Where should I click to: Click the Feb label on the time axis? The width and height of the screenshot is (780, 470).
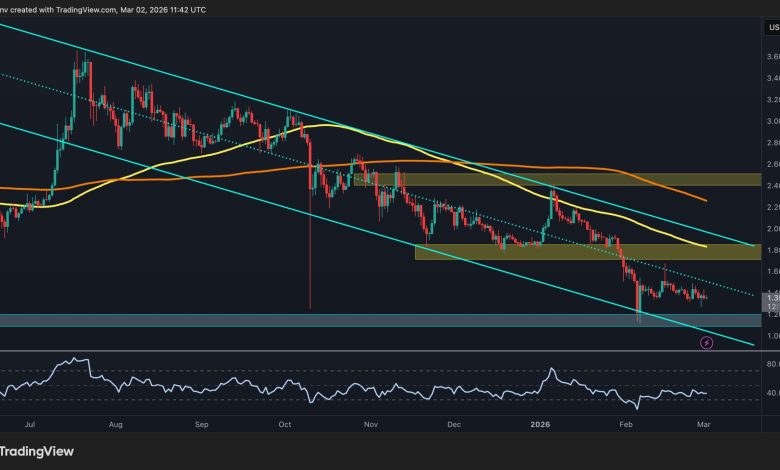(627, 425)
